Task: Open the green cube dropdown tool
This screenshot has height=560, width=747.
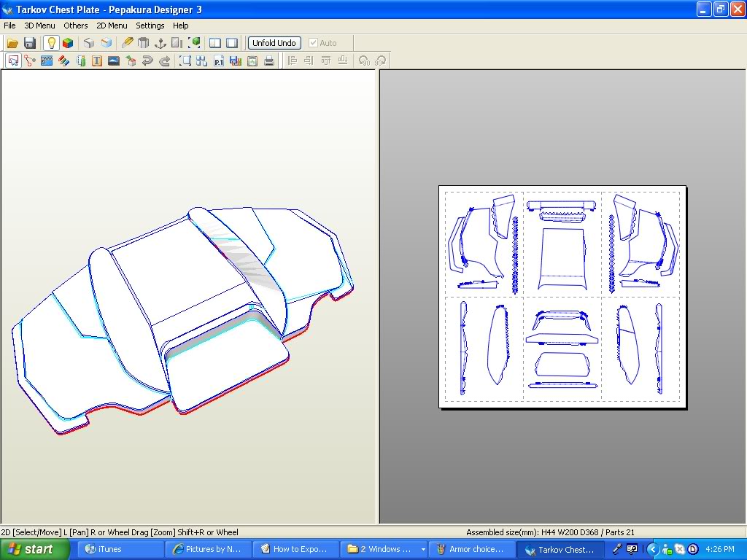Action: pyautogui.click(x=194, y=43)
